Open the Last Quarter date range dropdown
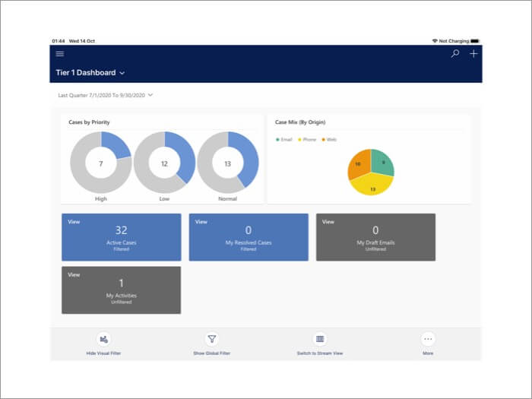Screen dimensions: 532x399 pyautogui.click(x=105, y=95)
